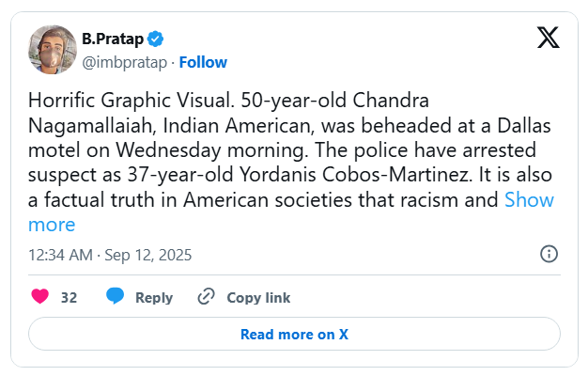The image size is (588, 376).
Task: Click the @imbpratap handle
Action: (x=123, y=62)
